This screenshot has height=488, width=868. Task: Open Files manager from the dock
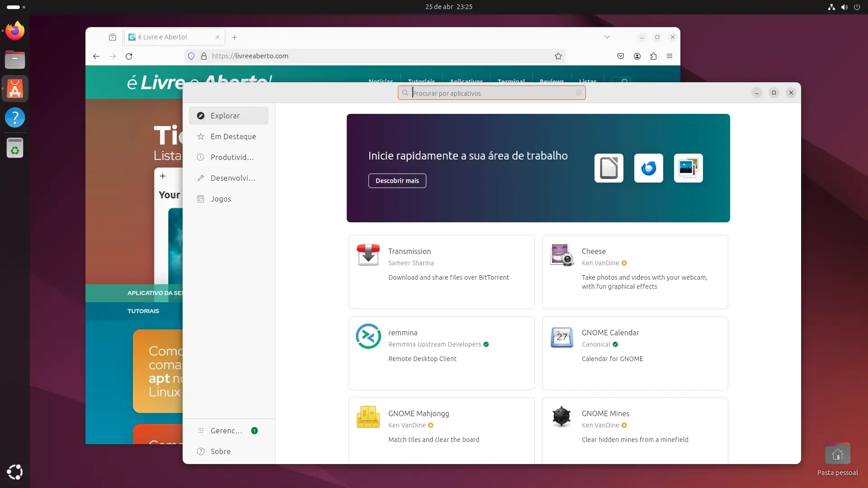(15, 60)
